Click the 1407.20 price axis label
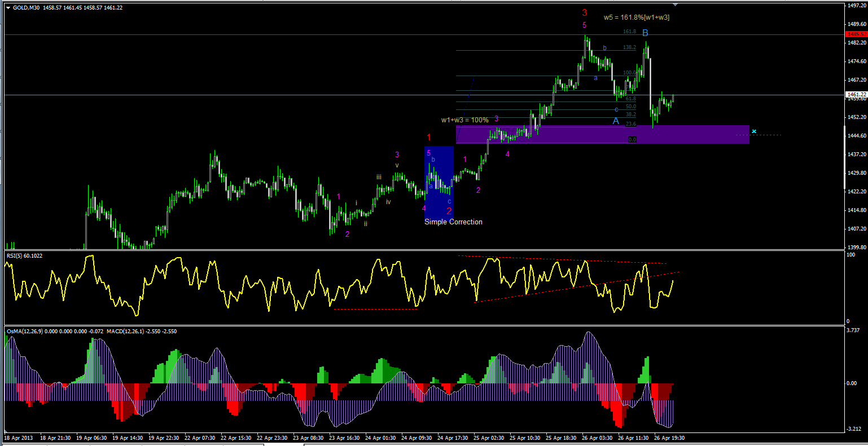This screenshot has width=868, height=446. click(x=857, y=229)
